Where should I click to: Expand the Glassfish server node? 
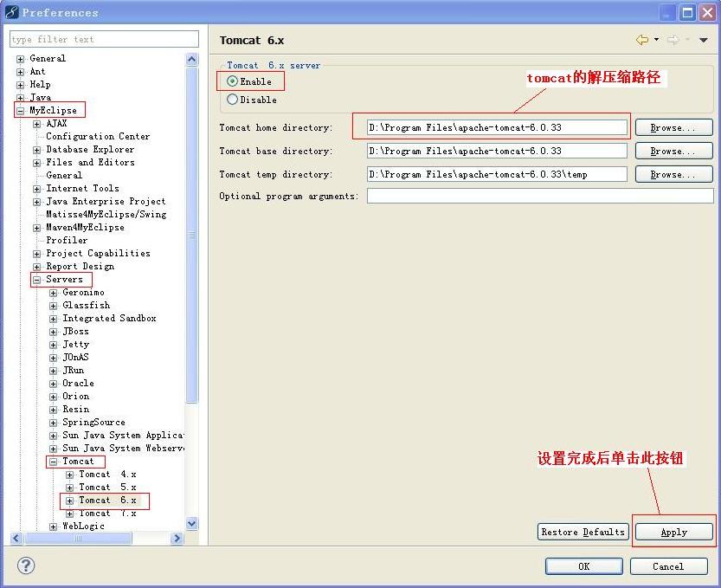(54, 306)
